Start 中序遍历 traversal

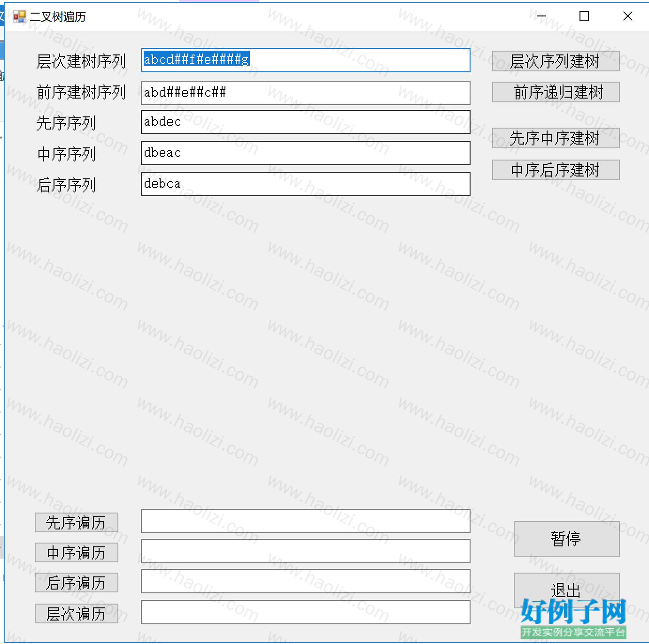click(77, 552)
